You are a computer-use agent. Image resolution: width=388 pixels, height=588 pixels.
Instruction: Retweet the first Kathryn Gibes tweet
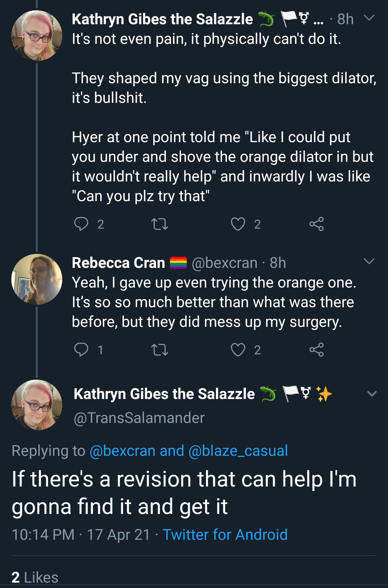pyautogui.click(x=160, y=224)
